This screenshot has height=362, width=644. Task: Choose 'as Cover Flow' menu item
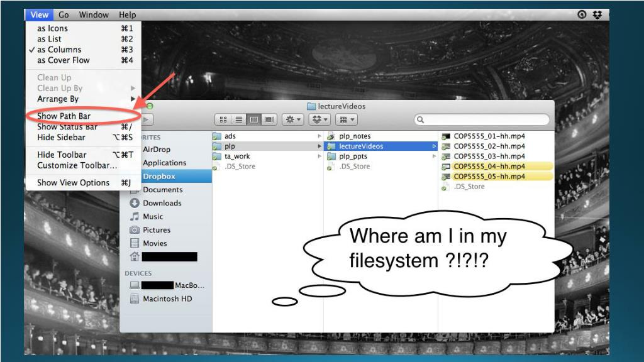pos(84,60)
